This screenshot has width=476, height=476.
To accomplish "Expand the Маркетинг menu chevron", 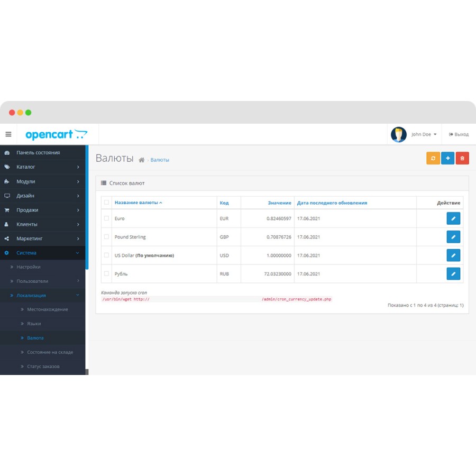I will [x=78, y=239].
